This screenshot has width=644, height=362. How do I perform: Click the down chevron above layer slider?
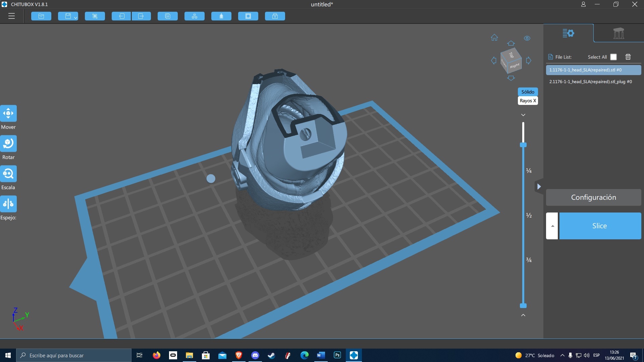coord(523,115)
